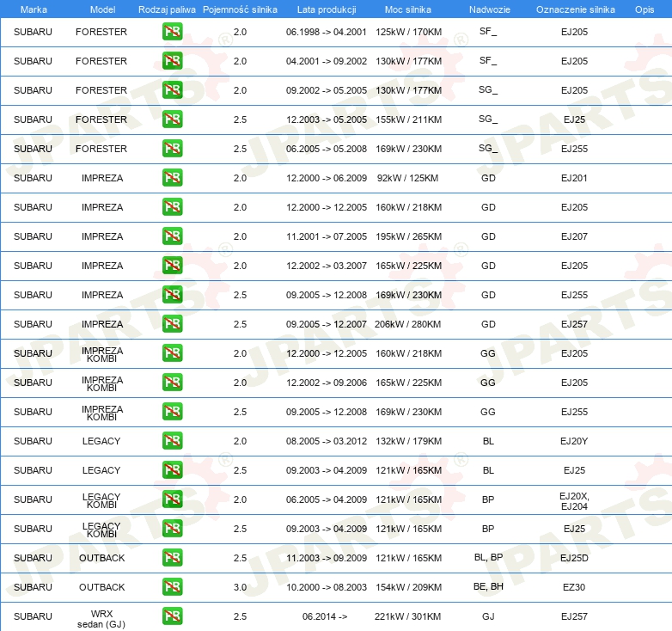
Task: Click power value 195kW / 265KM
Action: click(x=408, y=236)
